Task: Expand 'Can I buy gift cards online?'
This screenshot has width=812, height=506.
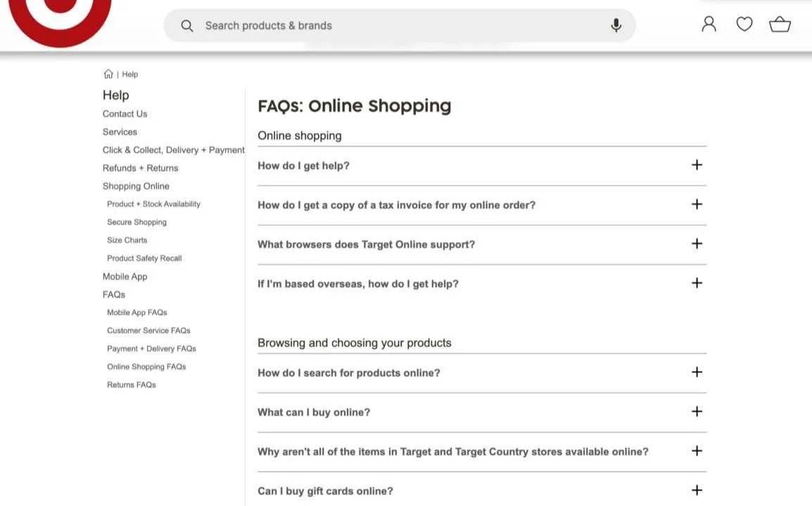Action: tap(695, 488)
